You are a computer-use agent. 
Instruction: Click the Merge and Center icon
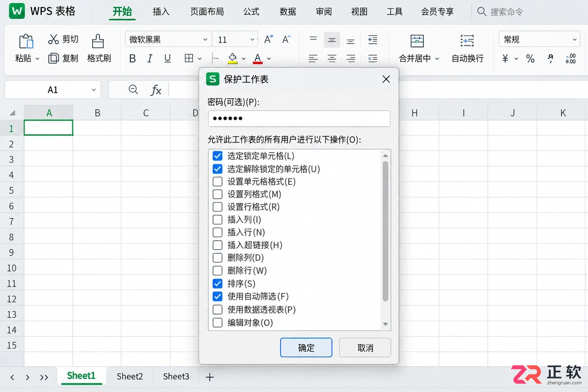click(x=417, y=41)
